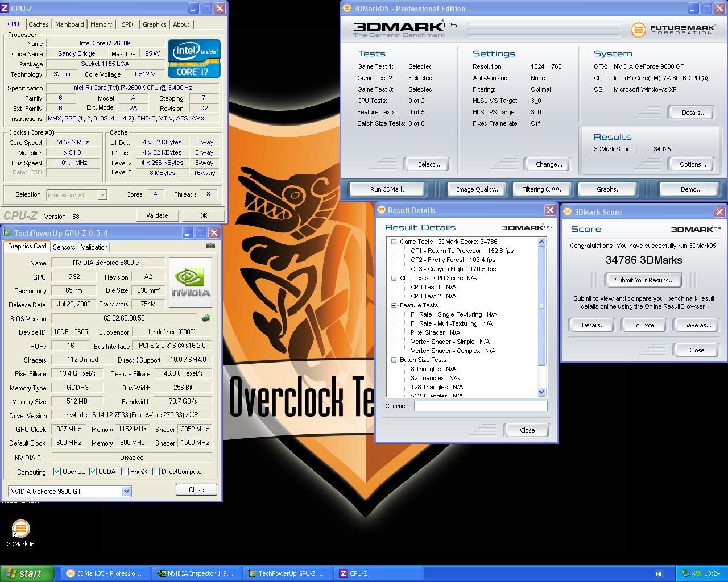Click Change settings button
728x582 pixels.
549,164
